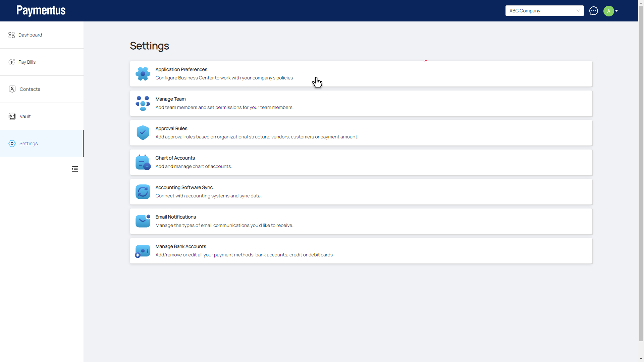The height and width of the screenshot is (362, 644).
Task: Click the Email Notifications envelope icon
Action: click(x=143, y=221)
